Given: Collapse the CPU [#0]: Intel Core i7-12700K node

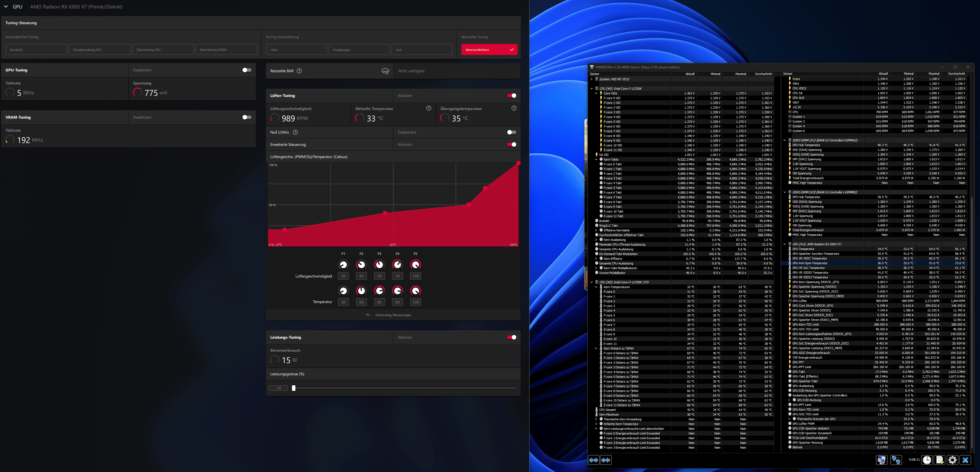Looking at the screenshot, I should [591, 88].
